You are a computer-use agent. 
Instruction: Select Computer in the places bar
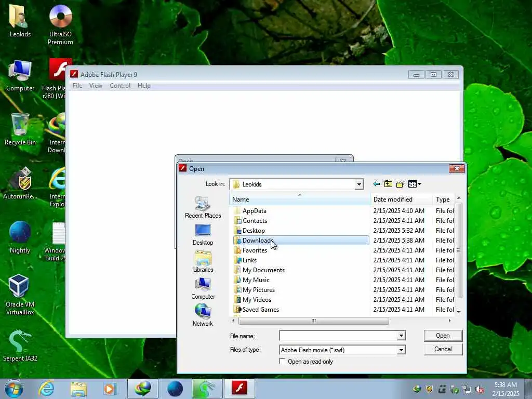(x=203, y=289)
